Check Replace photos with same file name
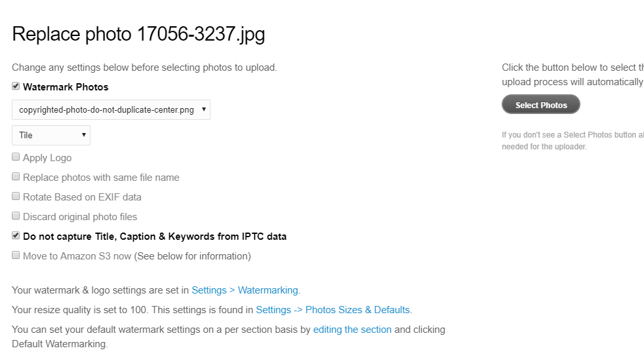Viewport: 644px width, 361px height. [x=16, y=177]
